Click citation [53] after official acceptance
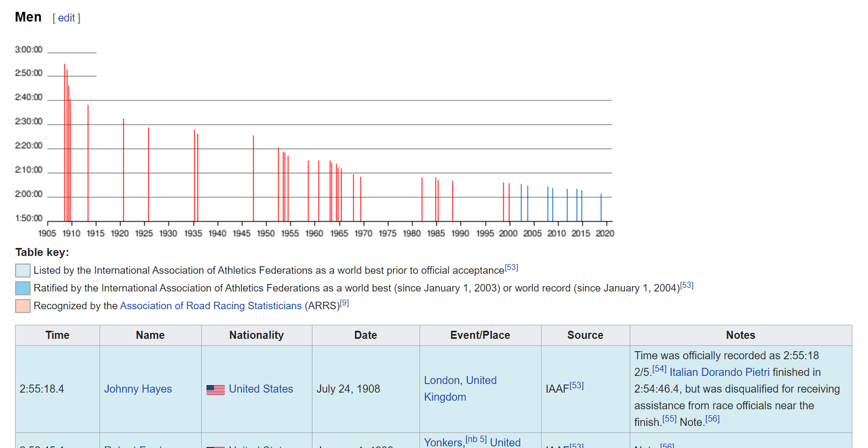Viewport: 868px width, 448px height. [511, 267]
